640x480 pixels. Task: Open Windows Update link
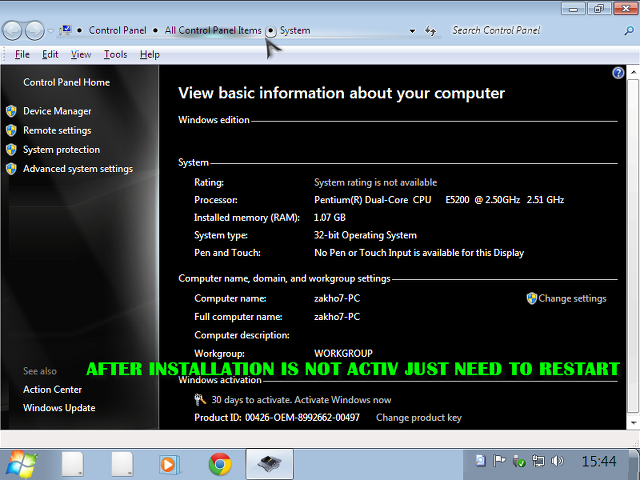click(59, 408)
